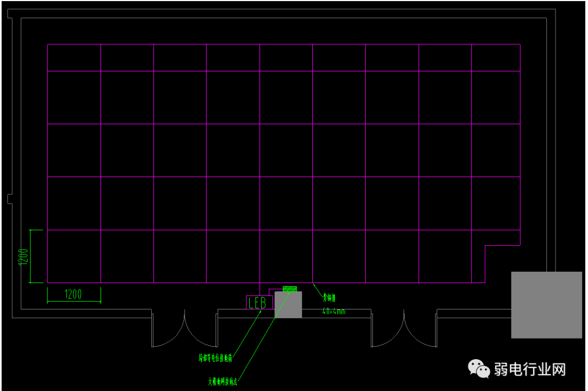Image resolution: width=588 pixels, height=391 pixels.
Task: Select the 大楼地网接地点 label text
Action: pyautogui.click(x=223, y=381)
